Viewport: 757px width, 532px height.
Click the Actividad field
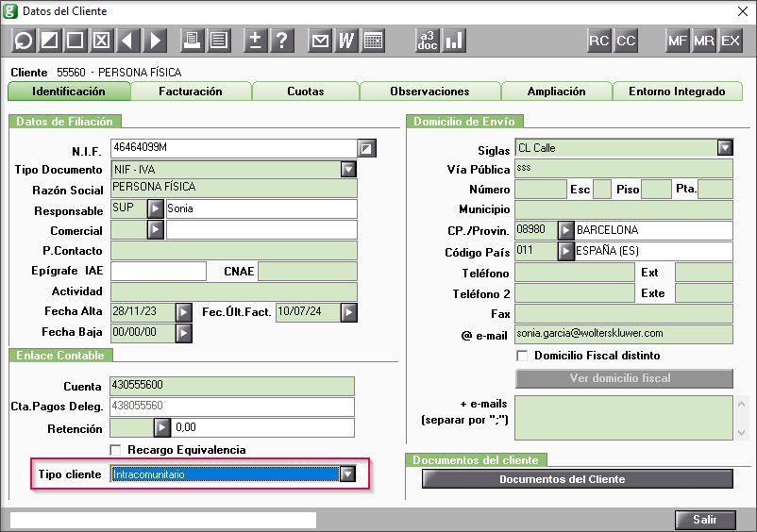234,291
